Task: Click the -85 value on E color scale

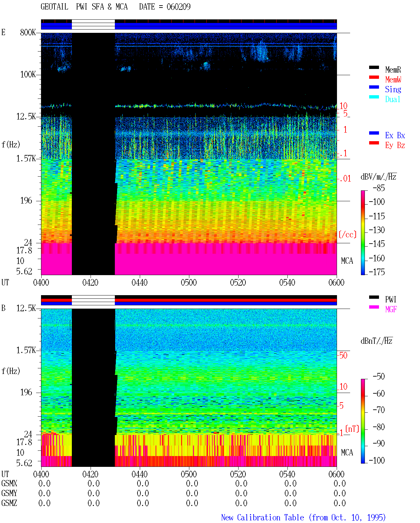Action: coord(379,188)
